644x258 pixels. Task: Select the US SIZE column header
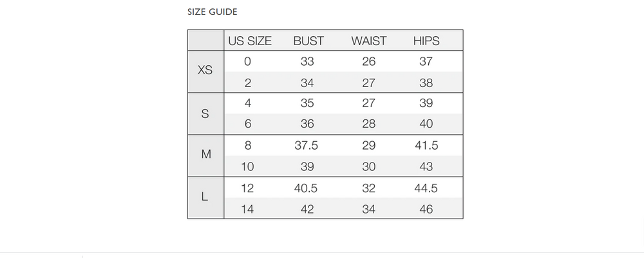point(250,41)
